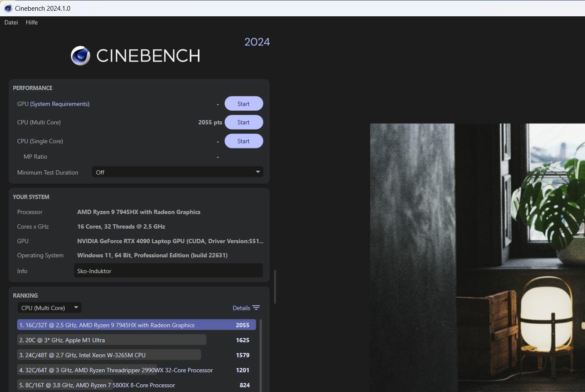Open the CPU (Multi Core) ranking dropdown
Viewport: 585px width, 392px height.
(49, 308)
